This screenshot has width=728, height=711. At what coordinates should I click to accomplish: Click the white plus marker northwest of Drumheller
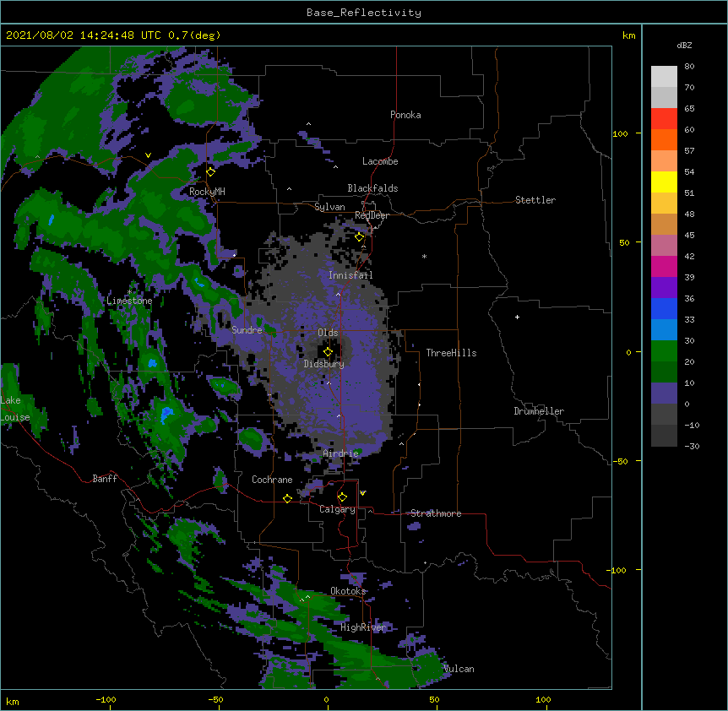517,317
